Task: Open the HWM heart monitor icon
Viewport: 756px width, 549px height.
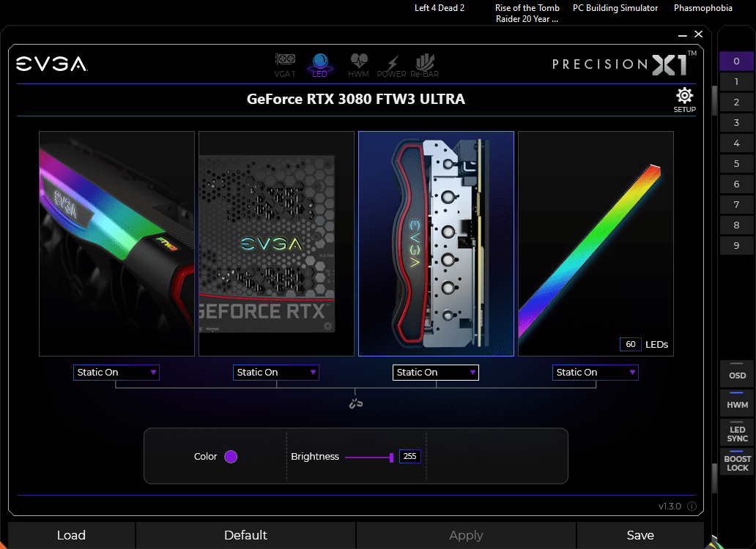Action: click(x=358, y=65)
